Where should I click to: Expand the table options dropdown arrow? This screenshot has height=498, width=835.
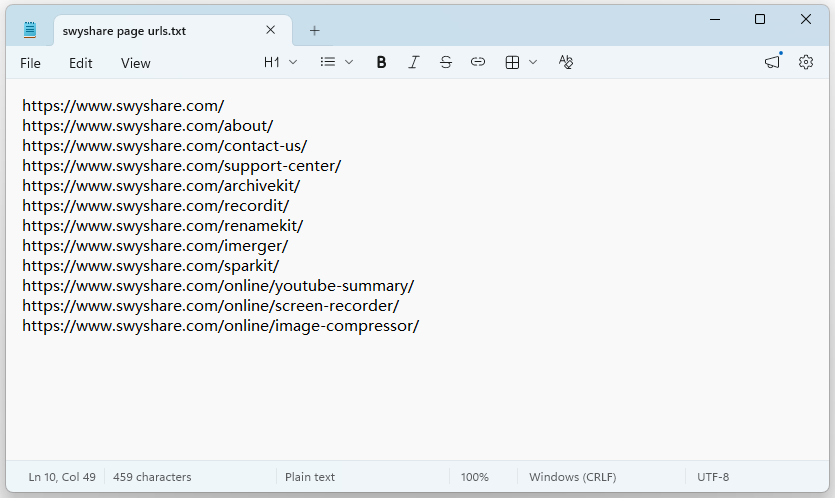point(533,62)
